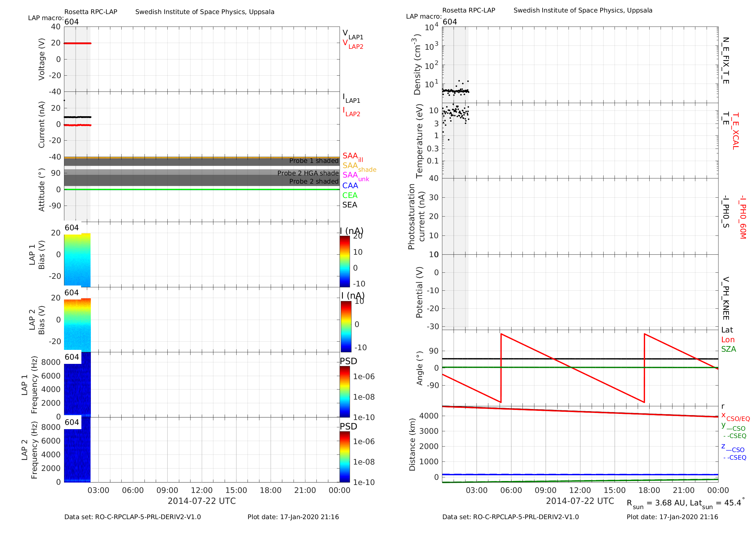
Task: Click the 'Temperature (eV)' axis label
Action: point(419,141)
